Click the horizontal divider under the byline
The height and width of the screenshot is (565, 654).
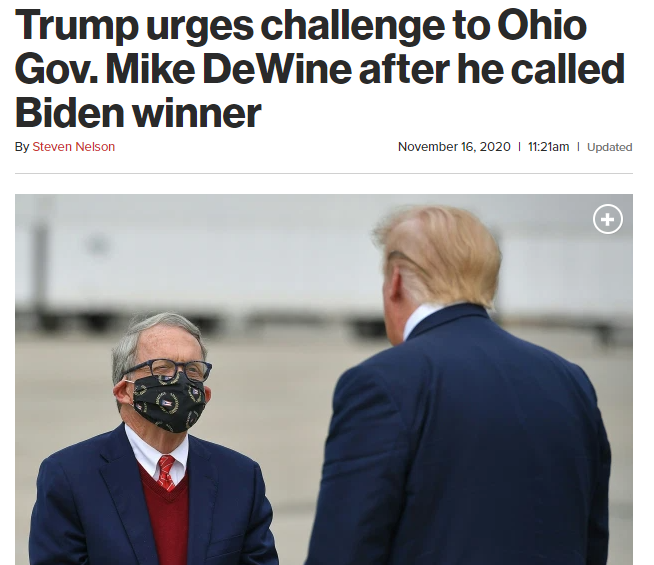[324, 173]
